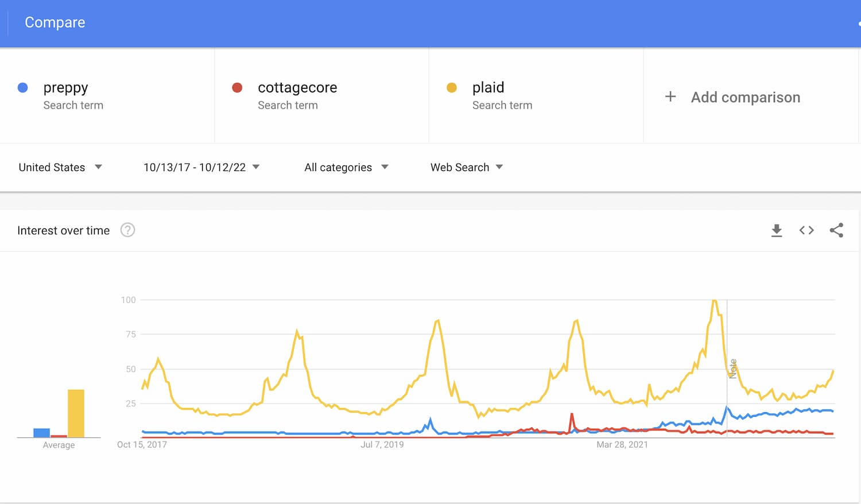Change the Web Search type dropdown
The width and height of the screenshot is (861, 504).
[x=467, y=167]
